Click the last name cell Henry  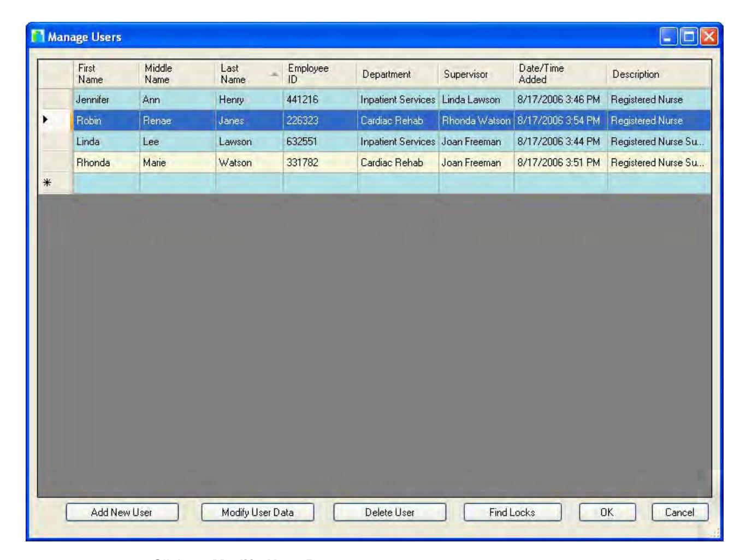click(x=249, y=100)
